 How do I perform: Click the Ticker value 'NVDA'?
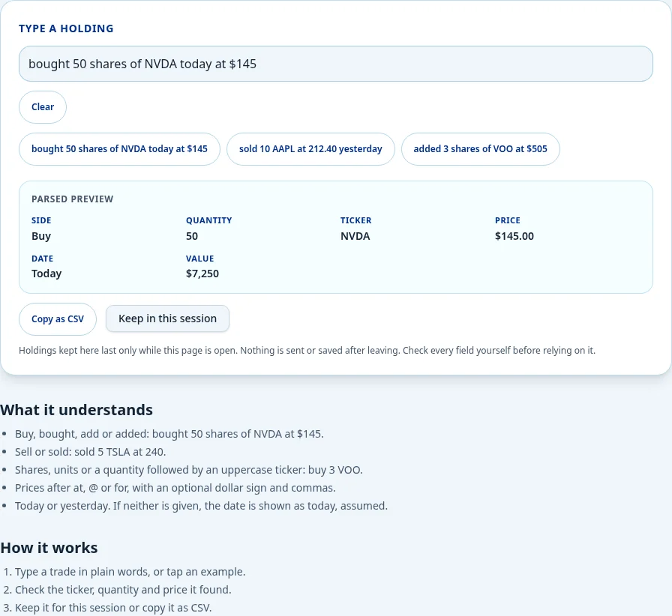click(355, 236)
